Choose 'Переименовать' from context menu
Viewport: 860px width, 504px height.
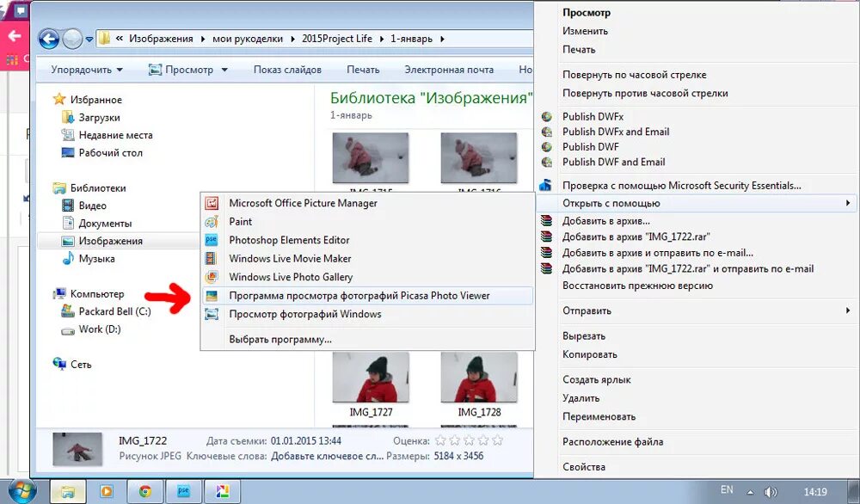coord(599,416)
